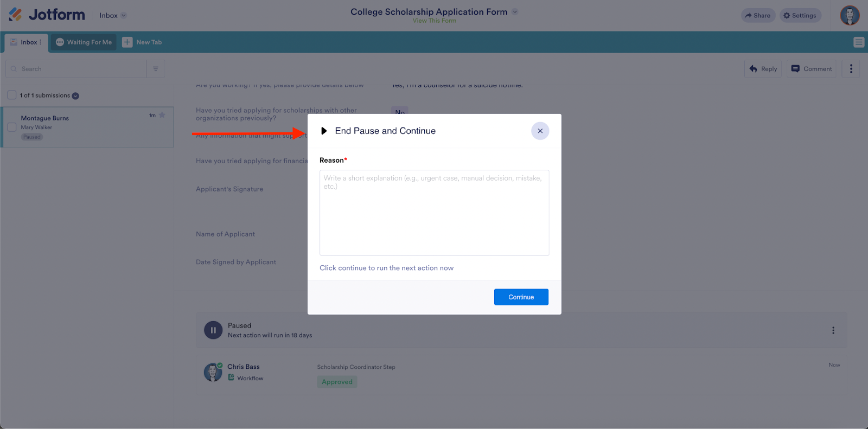The width and height of the screenshot is (868, 429).
Task: Click the Continue button in the dialog
Action: pyautogui.click(x=520, y=297)
